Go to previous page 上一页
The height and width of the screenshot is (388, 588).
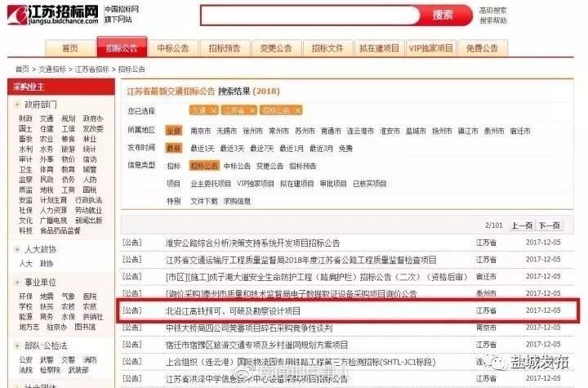click(x=522, y=225)
